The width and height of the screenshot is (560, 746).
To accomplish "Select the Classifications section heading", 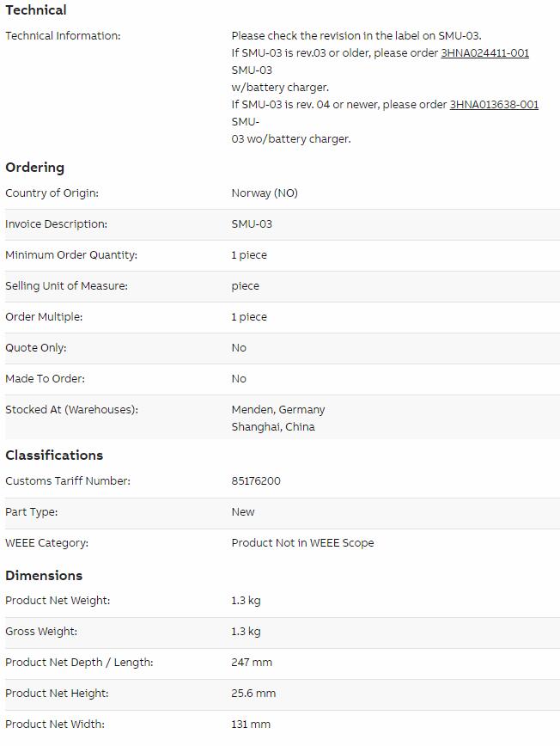I will pos(54,456).
